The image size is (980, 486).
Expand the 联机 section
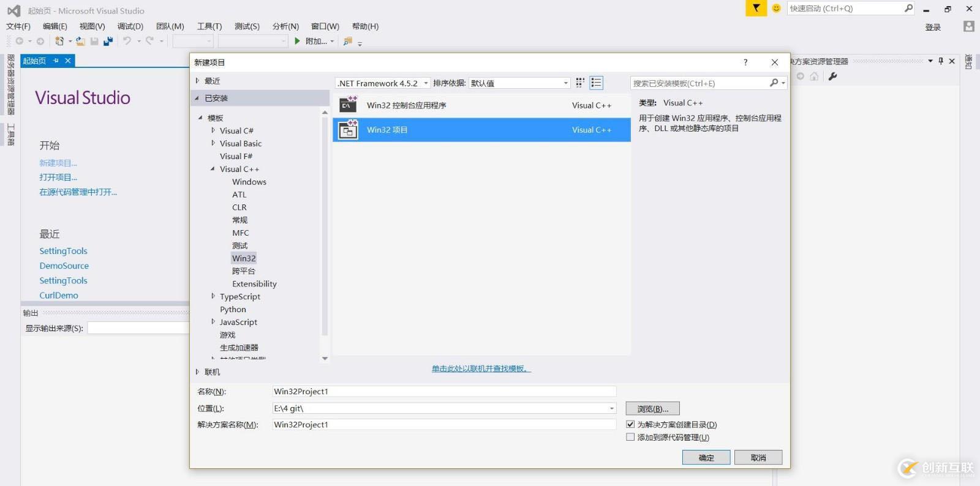pyautogui.click(x=197, y=372)
